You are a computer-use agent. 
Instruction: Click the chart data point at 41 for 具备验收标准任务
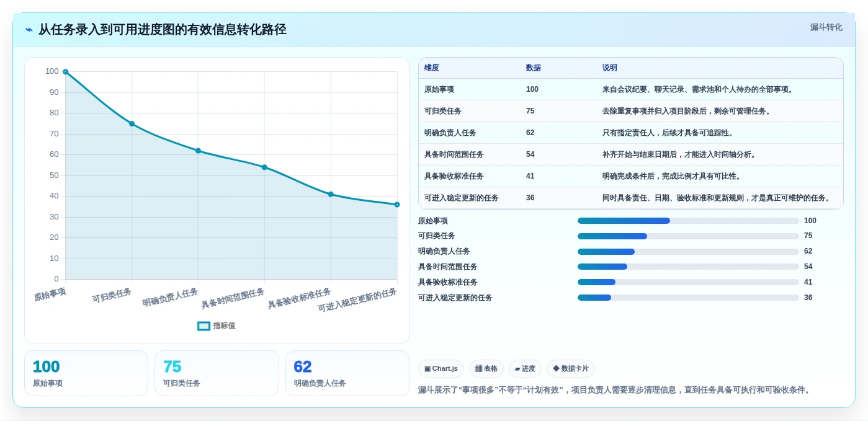click(331, 194)
